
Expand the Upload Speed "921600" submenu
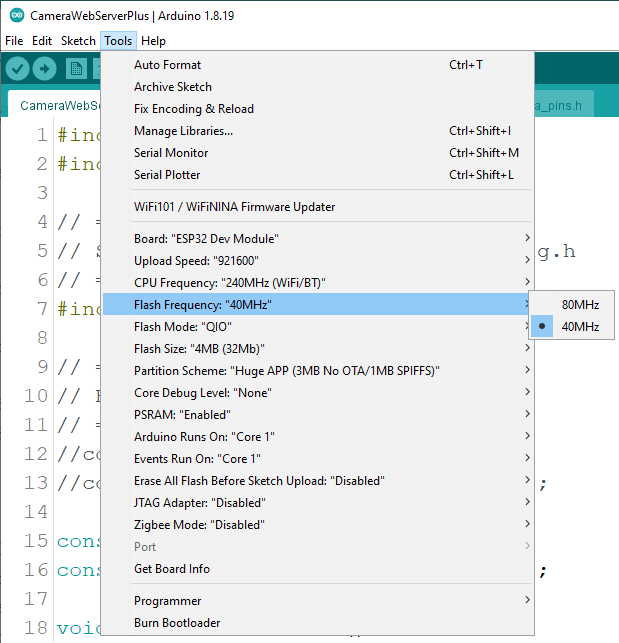318,261
